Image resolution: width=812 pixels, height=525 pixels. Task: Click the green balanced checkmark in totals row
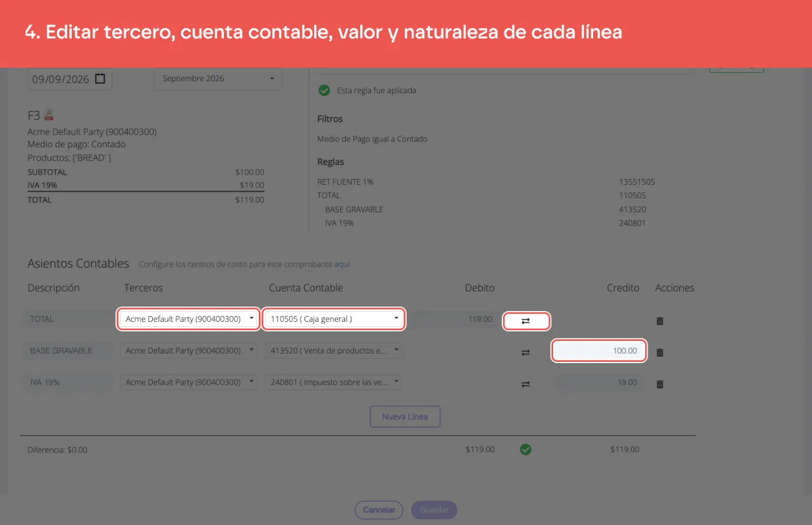coord(525,449)
